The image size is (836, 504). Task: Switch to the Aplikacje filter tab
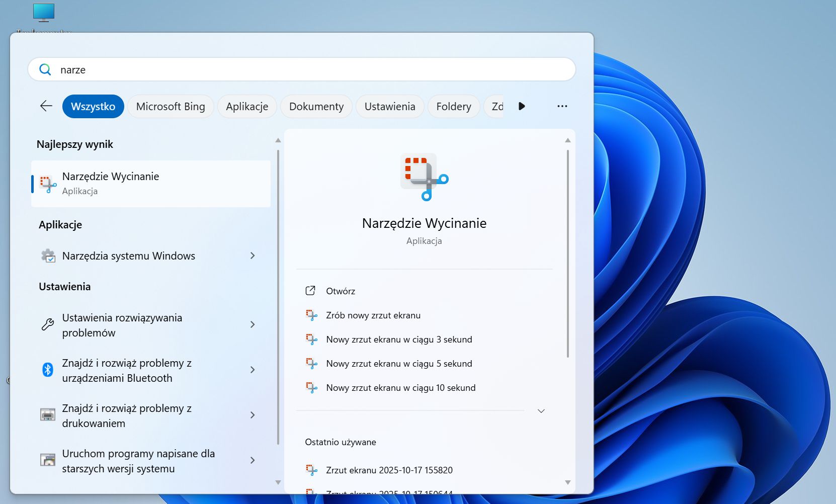click(247, 106)
